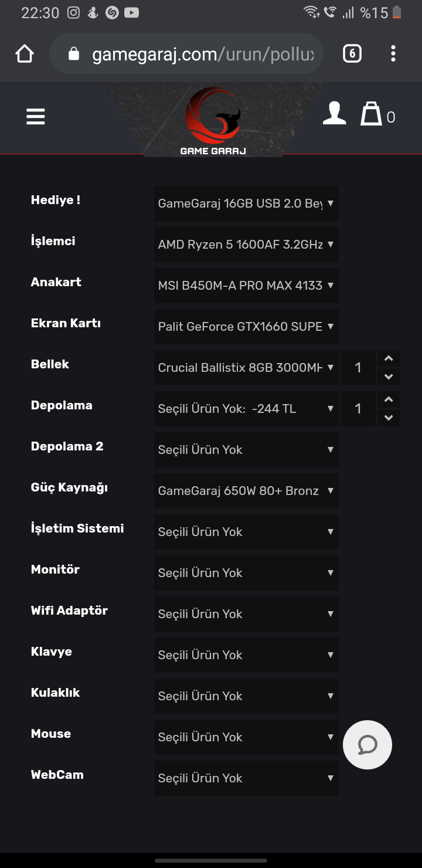422x868 pixels.
Task: Increase Bellek quantity with up arrow
Action: pyautogui.click(x=389, y=359)
